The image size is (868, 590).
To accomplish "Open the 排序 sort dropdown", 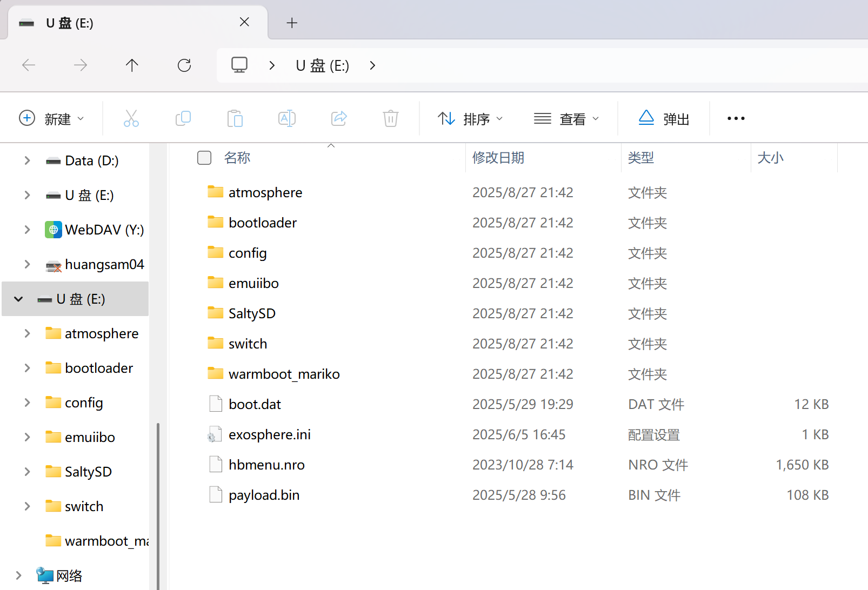I will tap(470, 118).
